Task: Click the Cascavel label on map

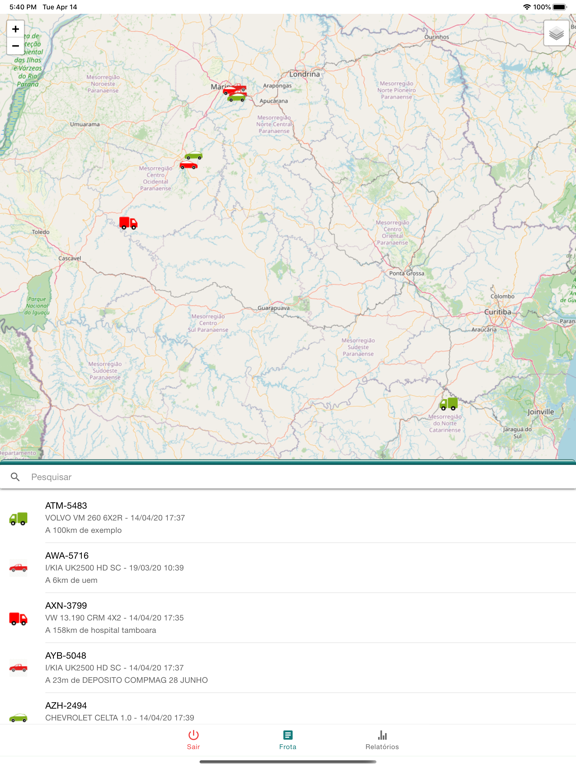Action: pyautogui.click(x=70, y=258)
